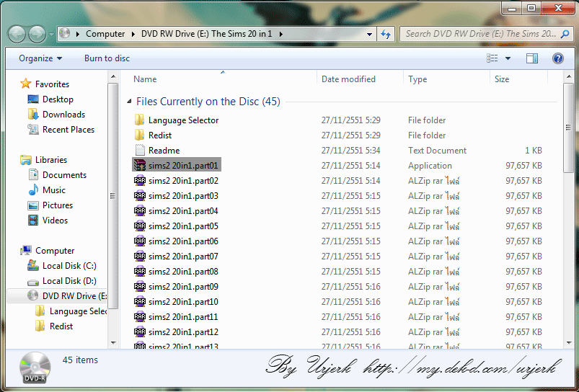This screenshot has height=392, width=579.
Task: Click DVD RW Drive (E:) breadcrumb segment
Action: click(206, 34)
